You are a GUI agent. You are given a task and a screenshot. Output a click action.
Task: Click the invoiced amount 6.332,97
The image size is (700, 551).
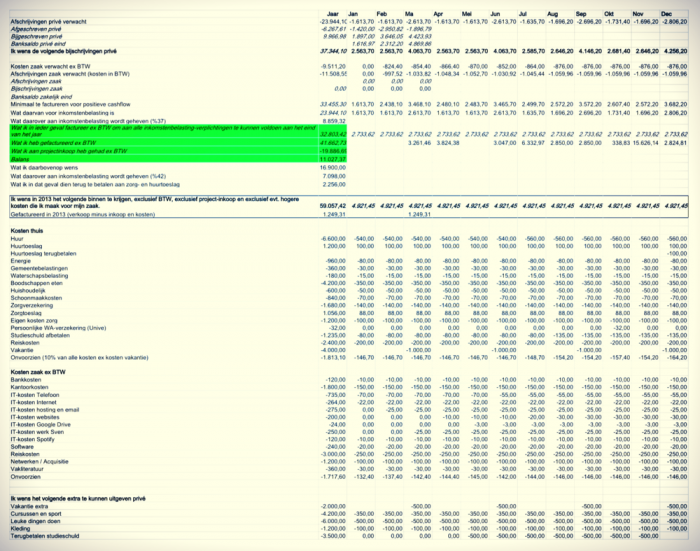click(x=532, y=143)
